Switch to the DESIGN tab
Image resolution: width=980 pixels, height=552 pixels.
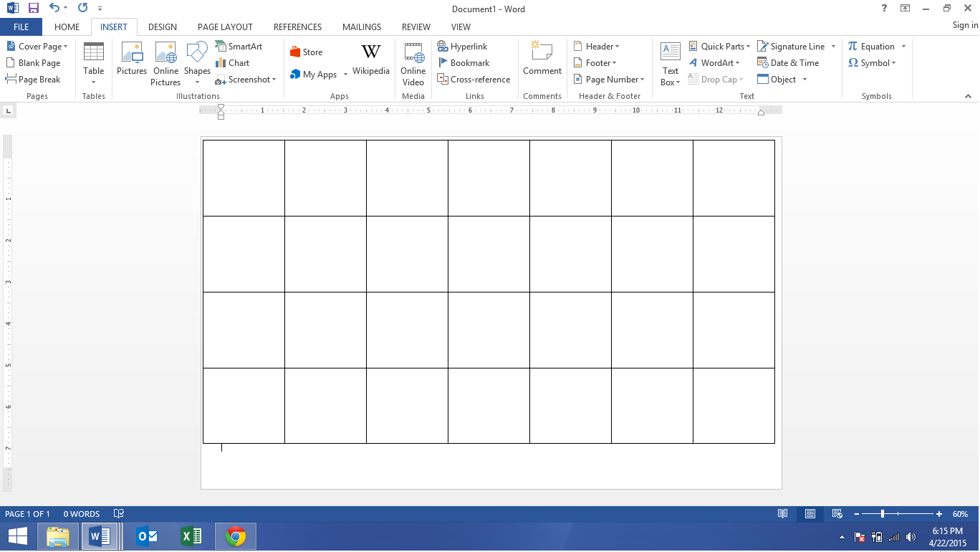tap(162, 27)
